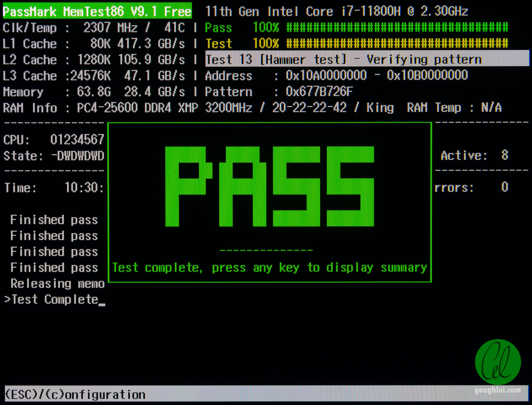
Task: Click the (ESC)/(c)onfiguration bar text
Action: coord(75,395)
